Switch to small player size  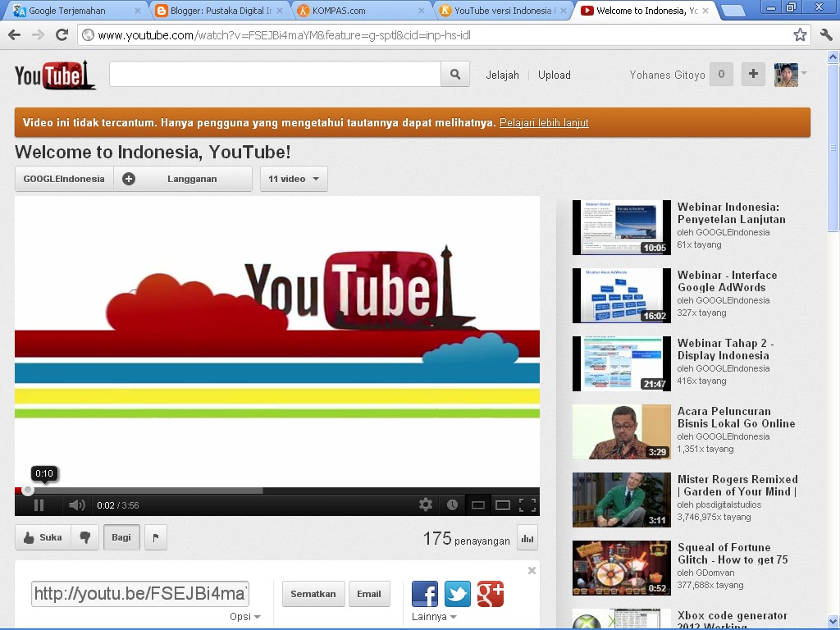click(x=478, y=505)
